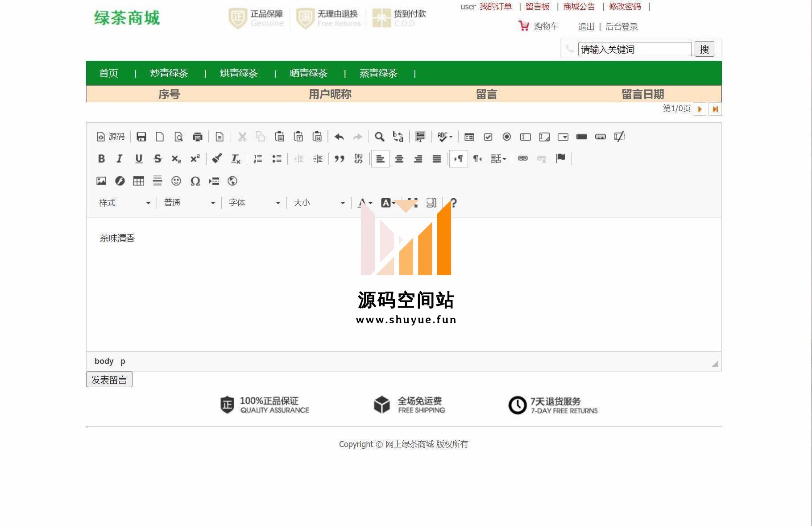This screenshot has width=812, height=526.
Task: Create a new page with the blank document icon
Action: pyautogui.click(x=160, y=137)
